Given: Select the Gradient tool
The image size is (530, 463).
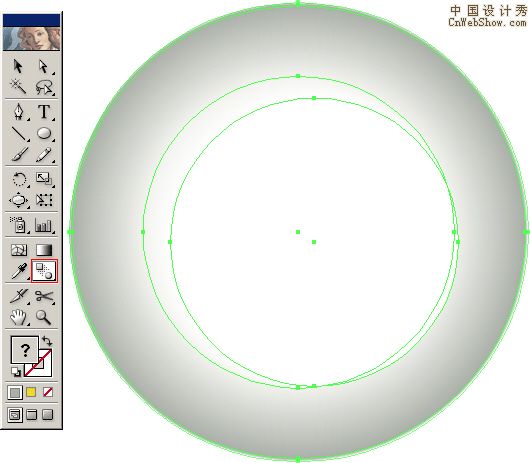Looking at the screenshot, I should (44, 250).
